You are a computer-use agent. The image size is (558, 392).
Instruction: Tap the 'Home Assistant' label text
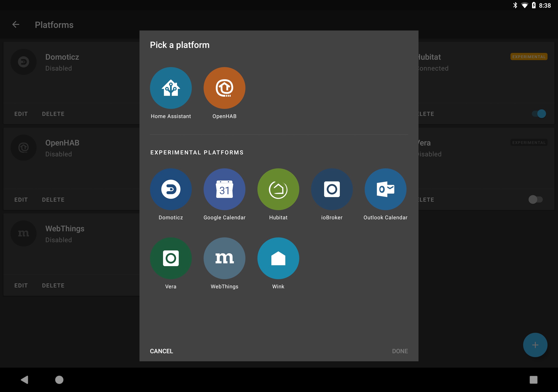click(x=171, y=116)
